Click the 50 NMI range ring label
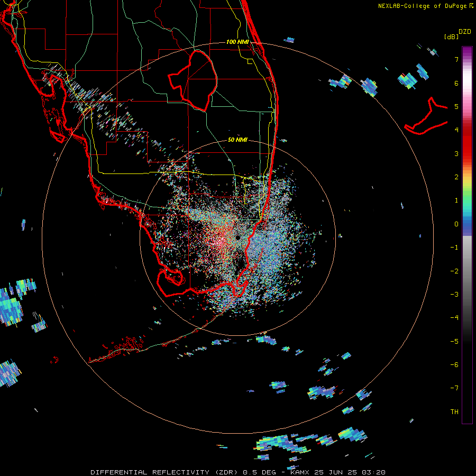Image resolution: width=476 pixels, height=476 pixels. click(x=237, y=140)
